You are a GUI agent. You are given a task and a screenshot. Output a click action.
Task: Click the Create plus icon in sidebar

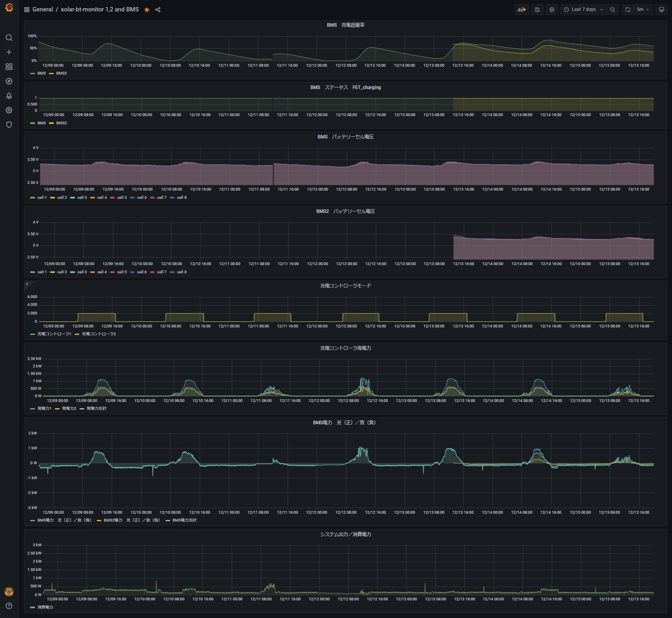tap(9, 52)
